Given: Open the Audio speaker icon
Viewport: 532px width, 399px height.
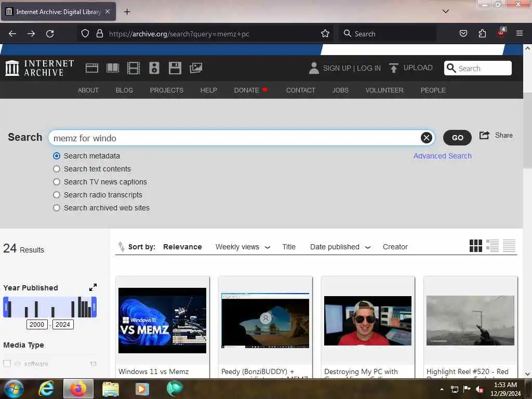Looking at the screenshot, I should tap(154, 68).
